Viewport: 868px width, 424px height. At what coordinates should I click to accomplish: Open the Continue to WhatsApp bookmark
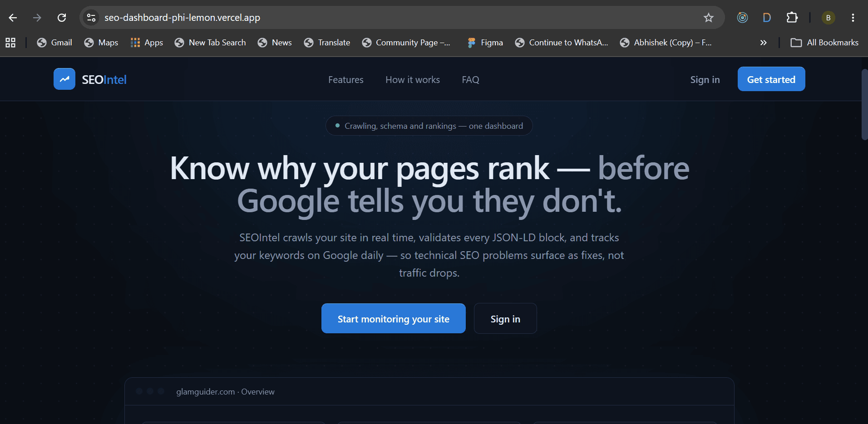(562, 43)
